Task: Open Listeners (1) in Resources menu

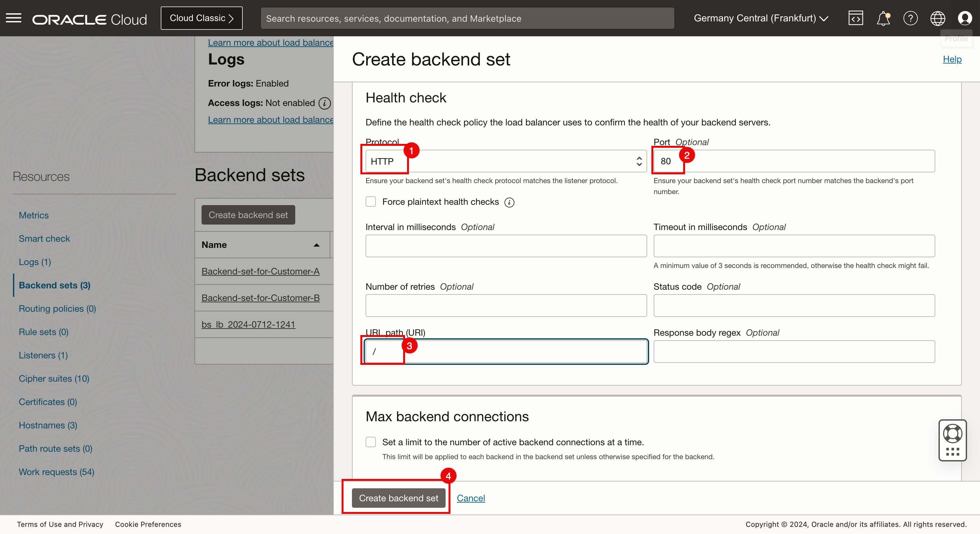Action: point(43,355)
